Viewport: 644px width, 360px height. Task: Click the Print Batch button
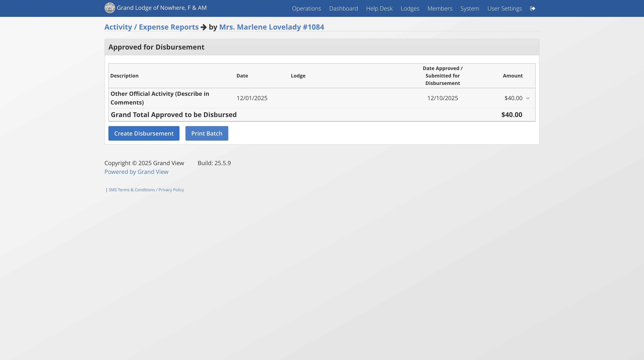207,133
